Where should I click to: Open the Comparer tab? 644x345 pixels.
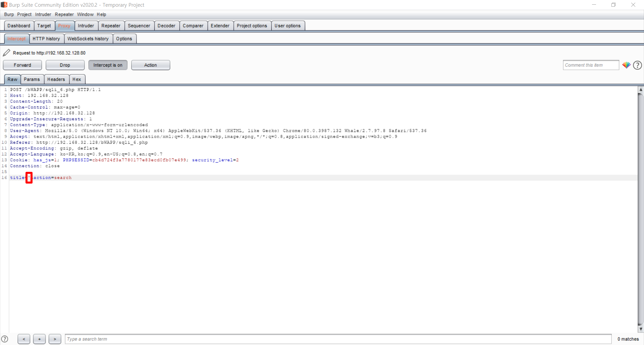(x=193, y=26)
